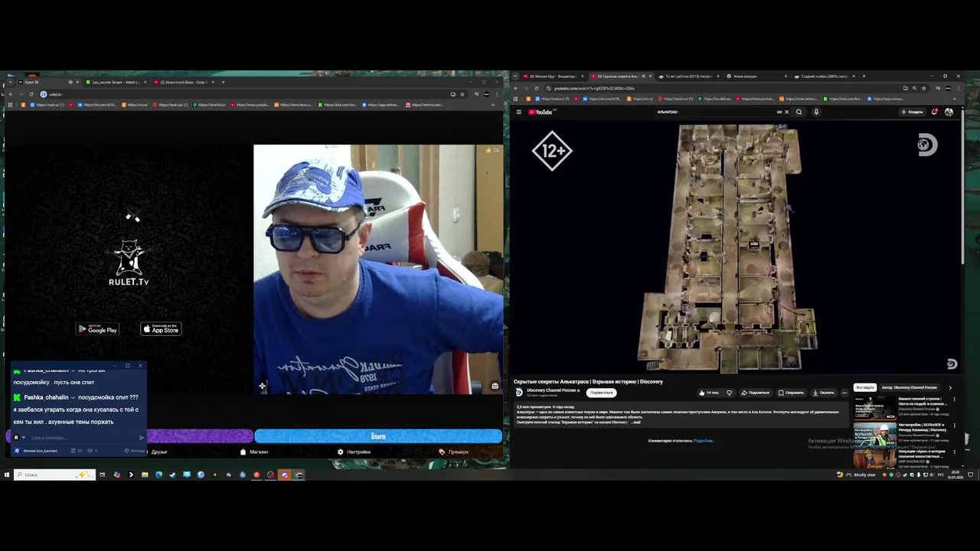
Task: Click the blue Start button under webcam
Action: pyautogui.click(x=378, y=436)
